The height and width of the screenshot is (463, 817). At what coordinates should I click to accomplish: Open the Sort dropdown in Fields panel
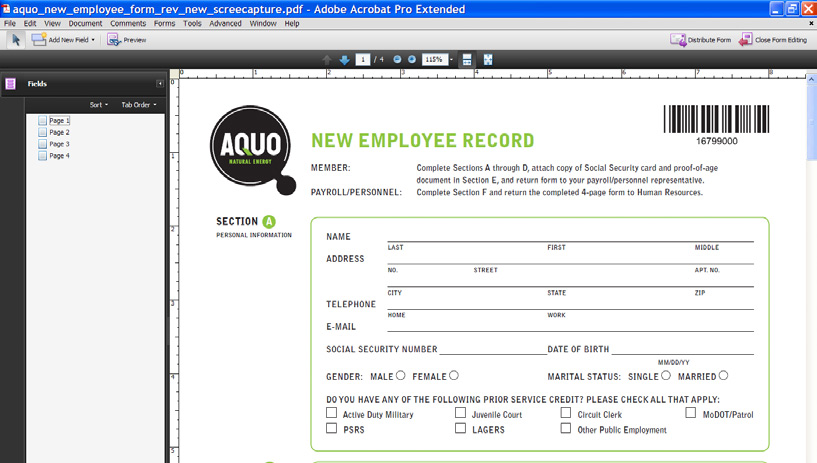99,105
